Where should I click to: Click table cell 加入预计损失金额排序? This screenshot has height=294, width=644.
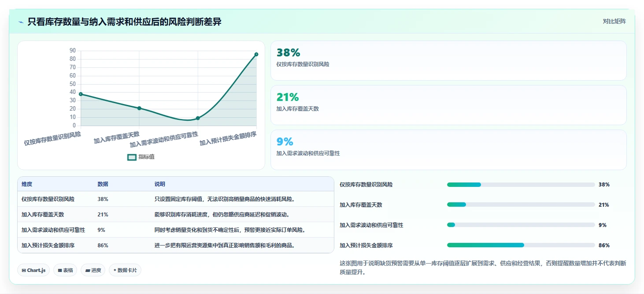click(48, 246)
